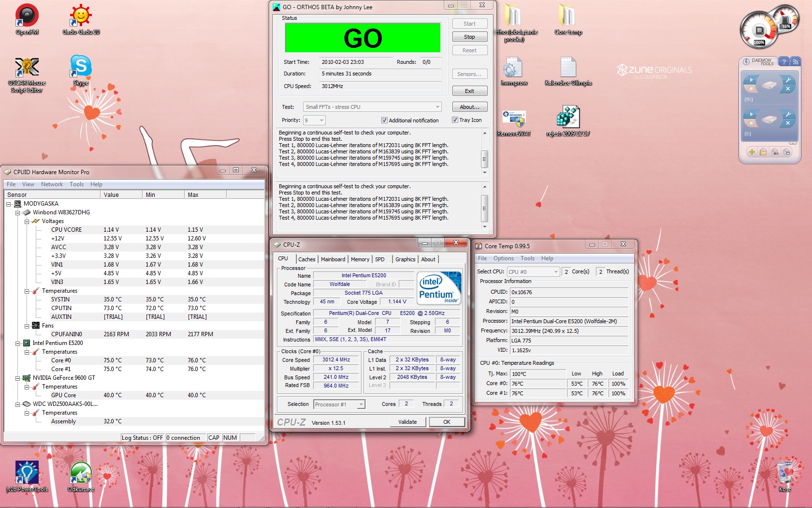Open wrench settings for Daemon Tools drive H:

pyautogui.click(x=787, y=80)
